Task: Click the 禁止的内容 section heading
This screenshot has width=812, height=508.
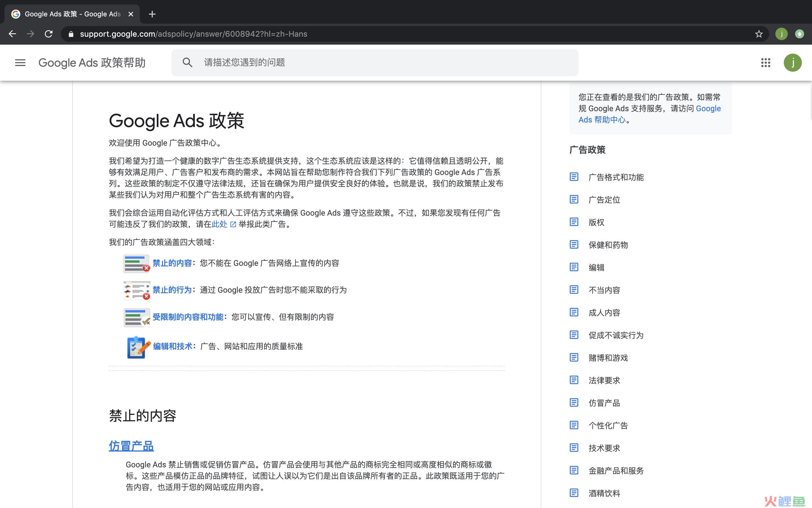Action: click(143, 416)
